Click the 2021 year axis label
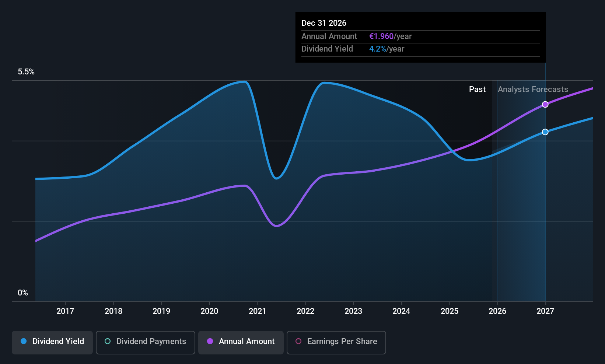The width and height of the screenshot is (605, 364). coord(257,311)
